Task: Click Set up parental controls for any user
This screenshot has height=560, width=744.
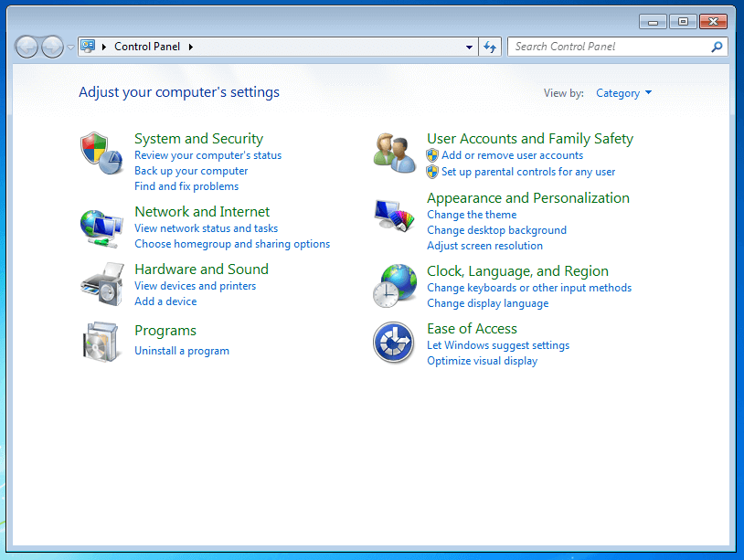Action: 528,172
